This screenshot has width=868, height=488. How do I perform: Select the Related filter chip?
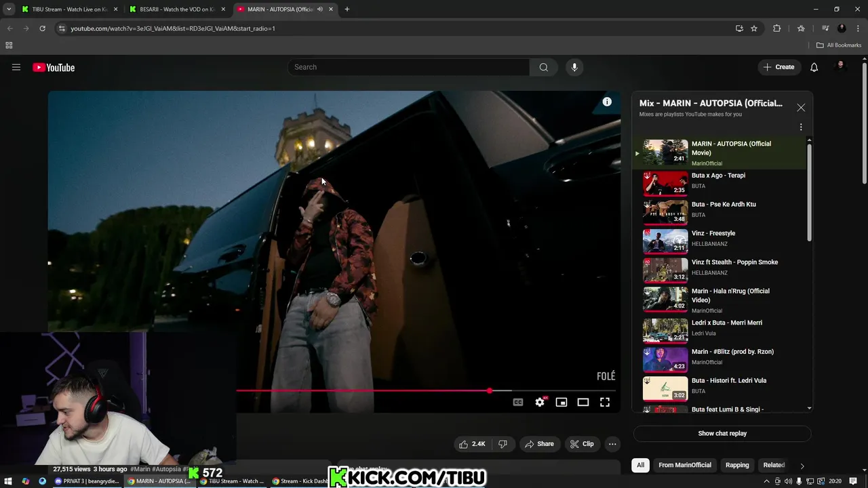click(774, 465)
